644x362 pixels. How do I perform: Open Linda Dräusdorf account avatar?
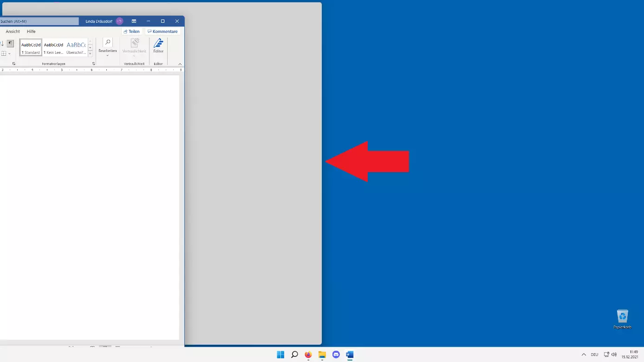(x=119, y=21)
